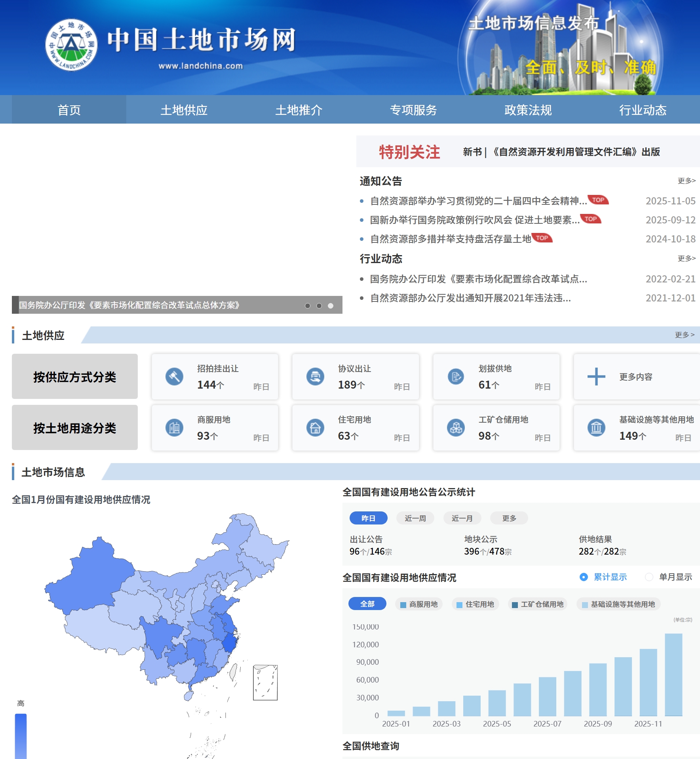Open 工矿仓储用地 via its boxes icon
The height and width of the screenshot is (759, 700).
point(456,428)
